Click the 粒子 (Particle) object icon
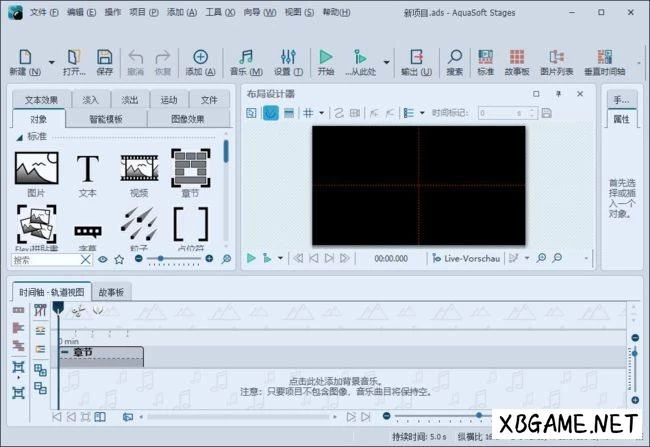 pos(139,224)
